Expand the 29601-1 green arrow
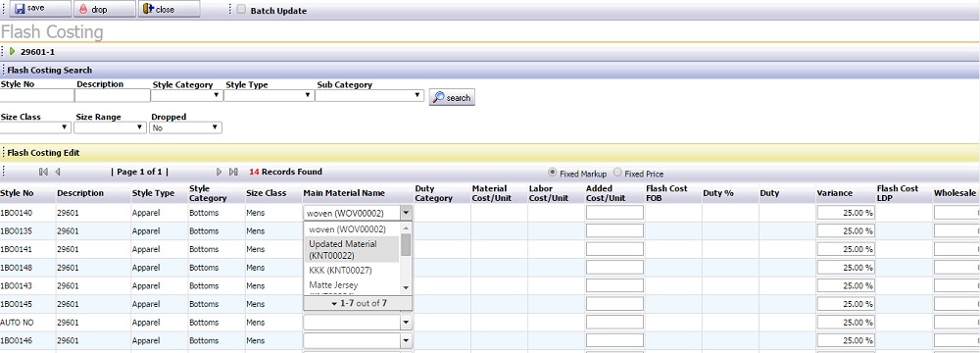 12,52
